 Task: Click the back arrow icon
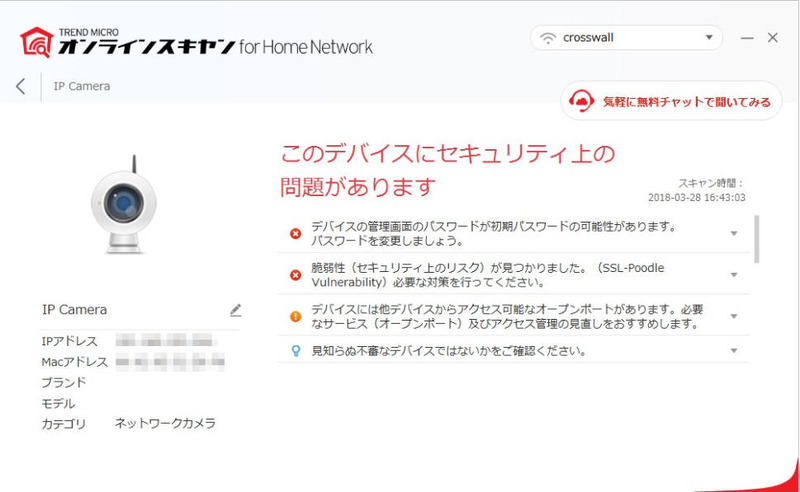tap(20, 87)
